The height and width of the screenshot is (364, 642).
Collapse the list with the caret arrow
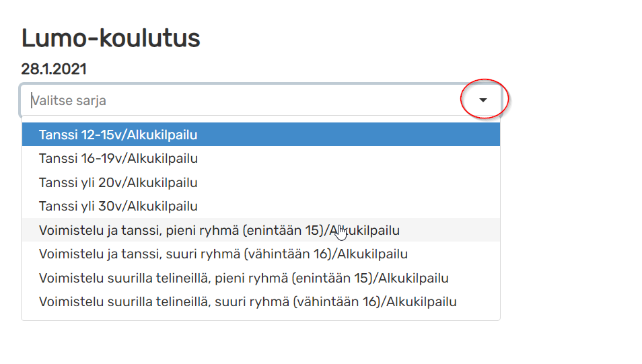point(483,100)
